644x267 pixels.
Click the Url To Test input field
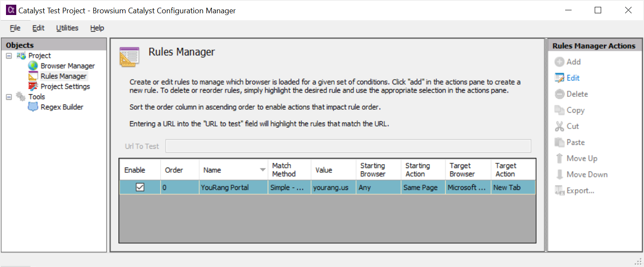pyautogui.click(x=348, y=146)
